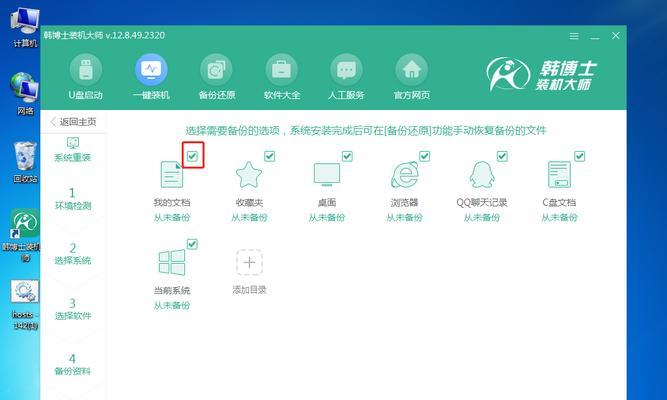This screenshot has height=400, width=667.
Task: Open the hamburger menu in title bar
Action: pyautogui.click(x=574, y=36)
